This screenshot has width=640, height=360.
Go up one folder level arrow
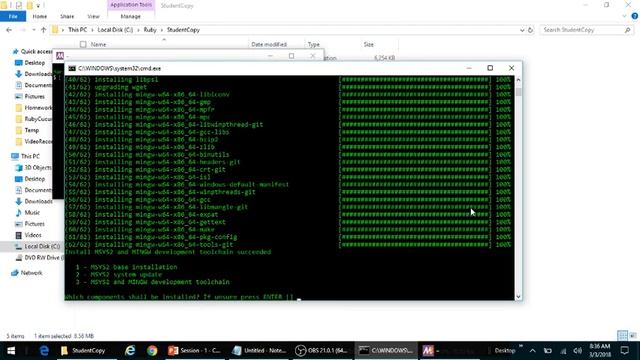click(x=44, y=30)
